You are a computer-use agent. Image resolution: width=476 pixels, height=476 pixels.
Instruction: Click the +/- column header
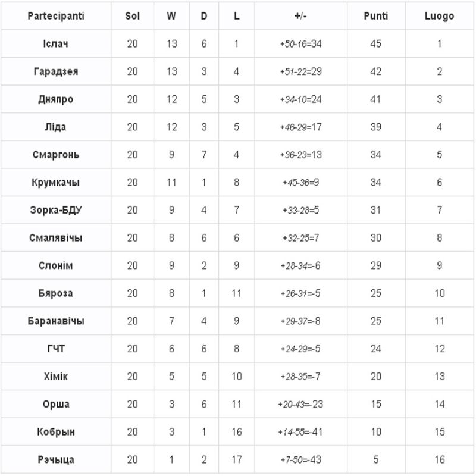[x=300, y=16]
